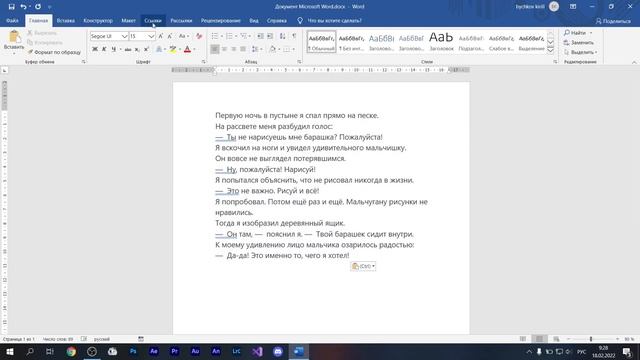Image resolution: width=640 pixels, height=360 pixels.
Task: Click the decrease font size icon
Action: (x=170, y=36)
